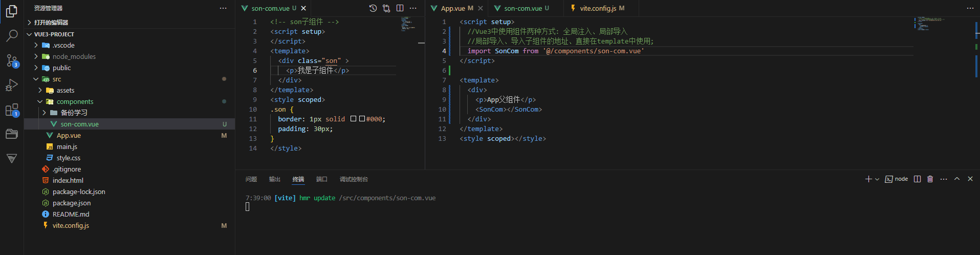Kill terminal with trash icon
Screen dimensions: 980x255
click(930, 179)
